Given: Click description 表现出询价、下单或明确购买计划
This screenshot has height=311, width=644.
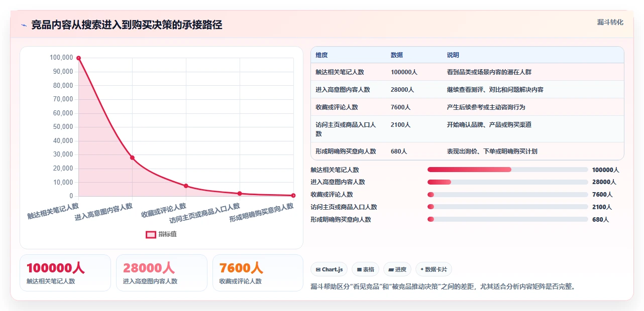Looking at the screenshot, I should coord(492,151).
